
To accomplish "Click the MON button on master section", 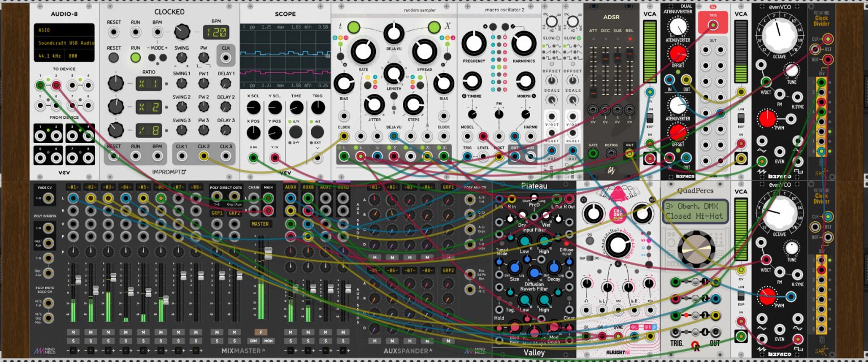I will 268,341.
